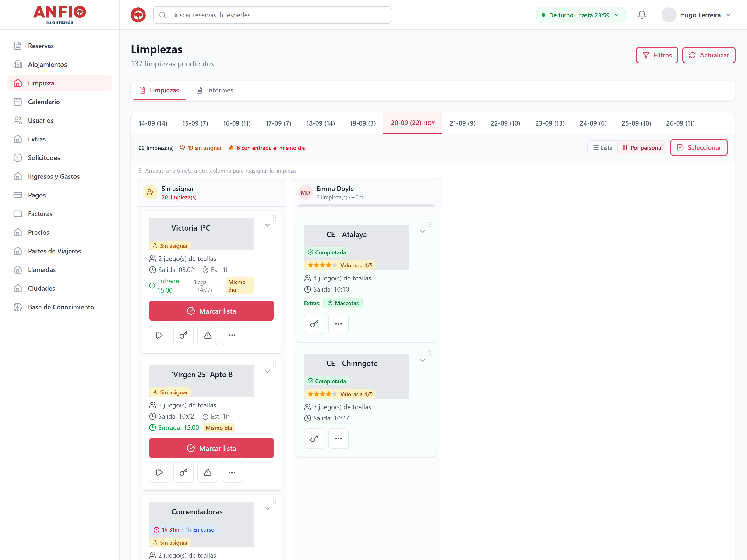Expand the Victoria 1ºC card details
The width and height of the screenshot is (747, 560).
[x=268, y=225]
